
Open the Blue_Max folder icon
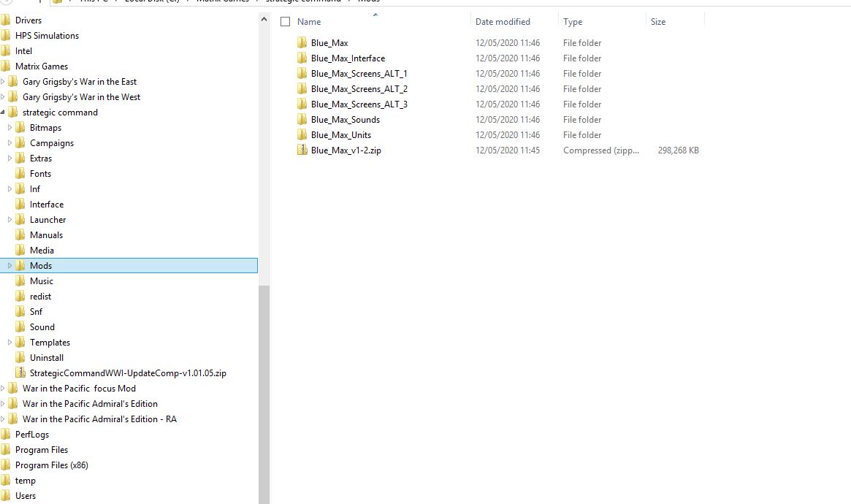tap(302, 43)
